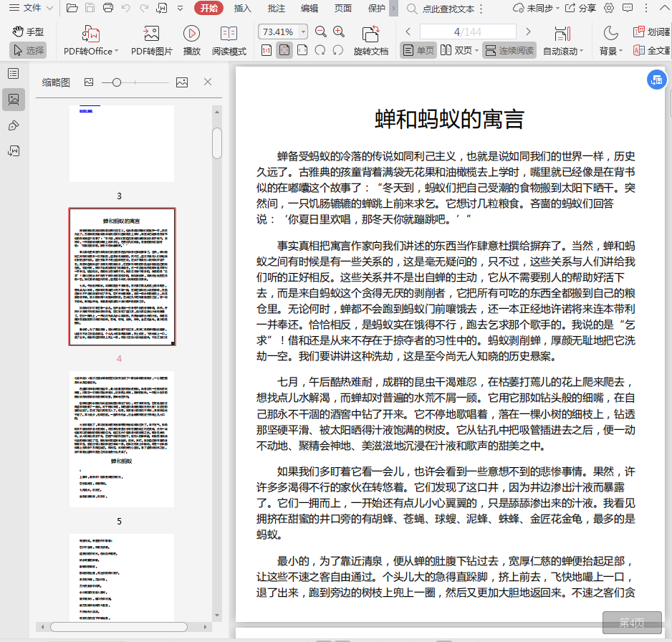Go to previous page arrow
The image size is (672, 642).
click(x=408, y=32)
